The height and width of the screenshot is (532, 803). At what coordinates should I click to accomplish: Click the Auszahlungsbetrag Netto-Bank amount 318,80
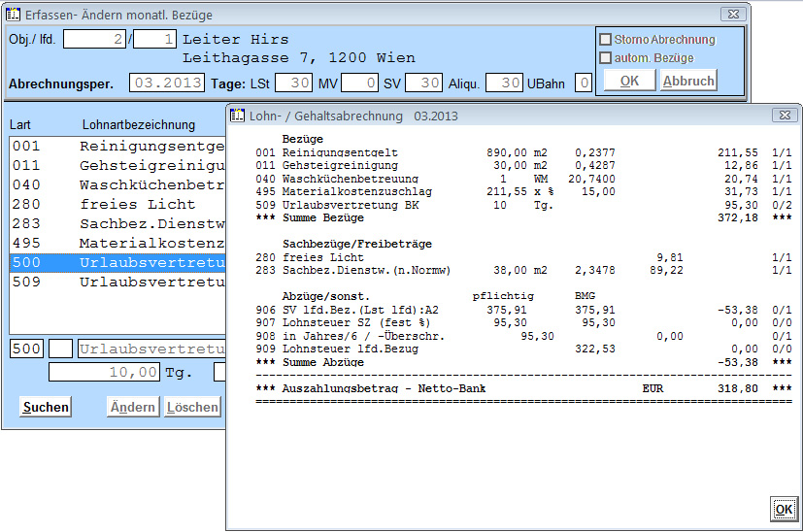pos(737,388)
